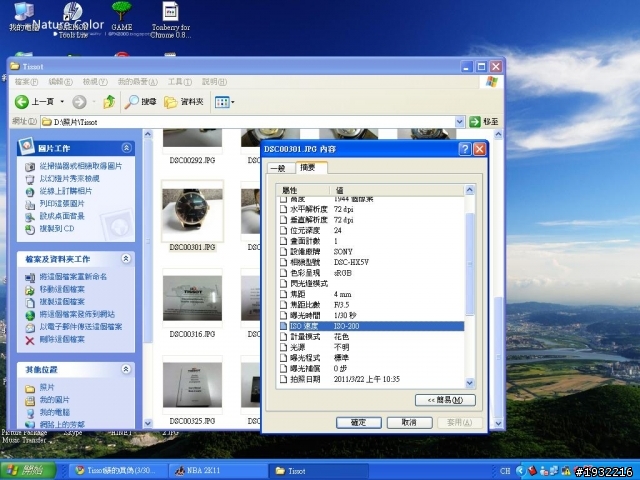Click 從掃描器或相機取得圖片 link
The width and height of the screenshot is (640, 480).
click(81, 166)
